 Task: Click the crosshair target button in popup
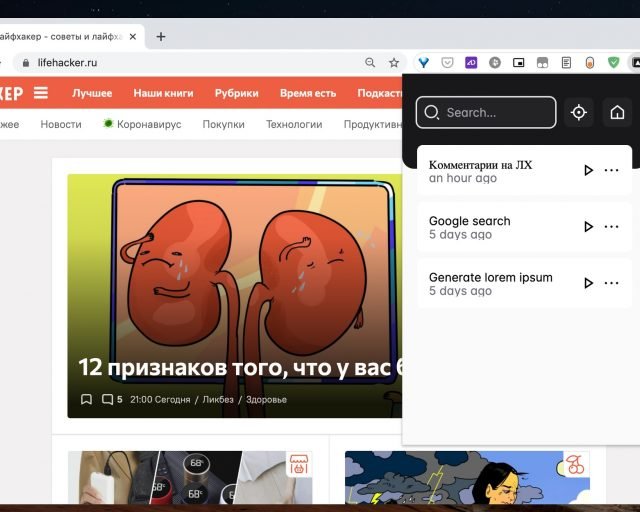pos(578,112)
